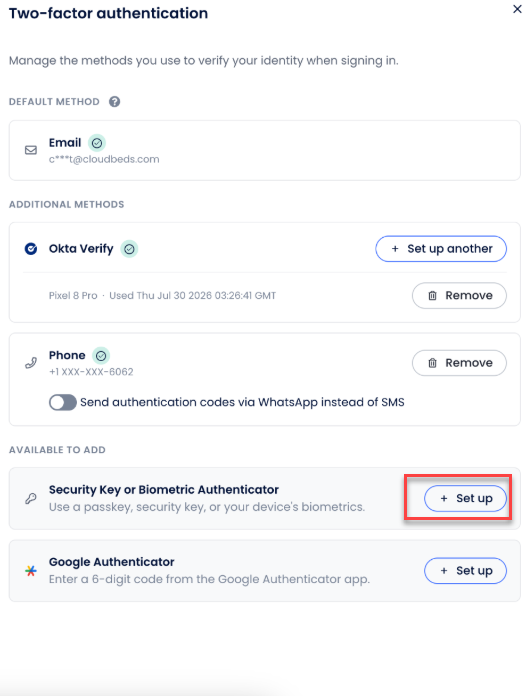Click the masked phone number +1 XXX-XXX-6062
Image resolution: width=525 pixels, height=696 pixels.
[91, 372]
